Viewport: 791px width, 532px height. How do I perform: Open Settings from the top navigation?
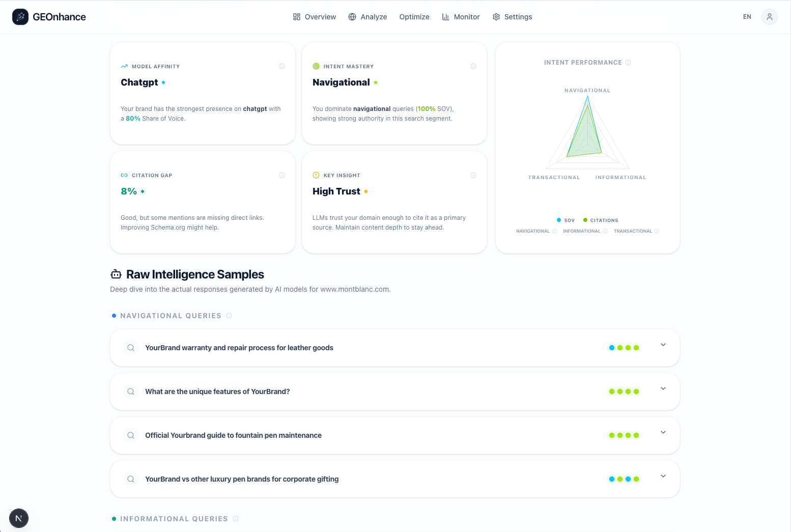click(x=512, y=17)
